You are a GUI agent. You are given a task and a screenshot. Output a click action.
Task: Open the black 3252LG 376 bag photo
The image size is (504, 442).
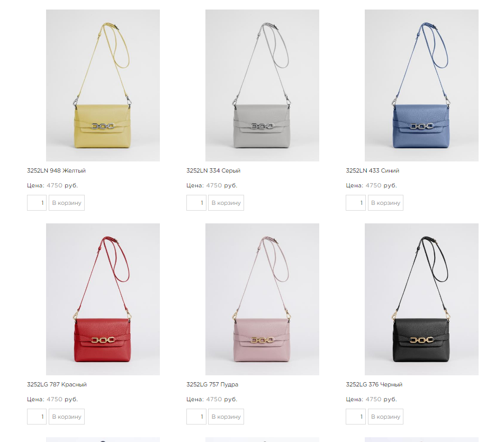pos(421,299)
